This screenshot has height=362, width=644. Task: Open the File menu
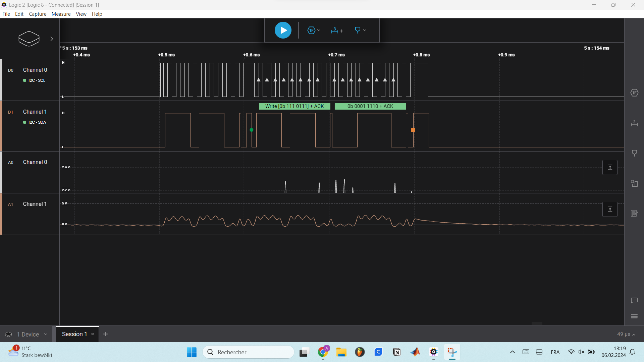[x=6, y=14]
